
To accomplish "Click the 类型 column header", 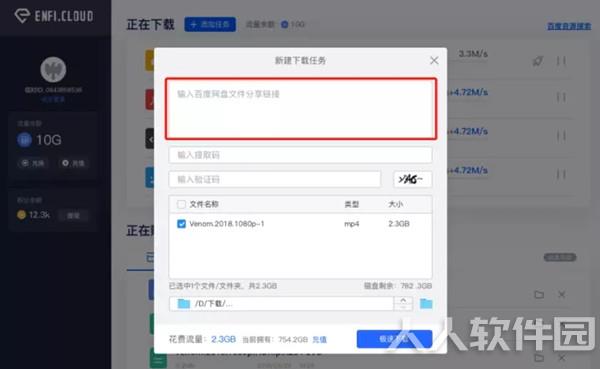I will pos(352,204).
